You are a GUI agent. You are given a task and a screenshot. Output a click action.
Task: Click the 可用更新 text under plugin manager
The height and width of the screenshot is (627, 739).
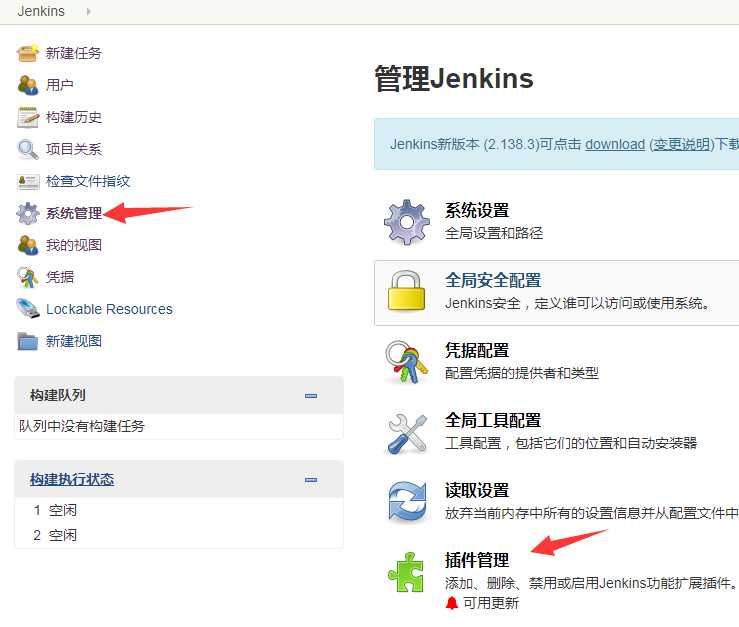(491, 603)
